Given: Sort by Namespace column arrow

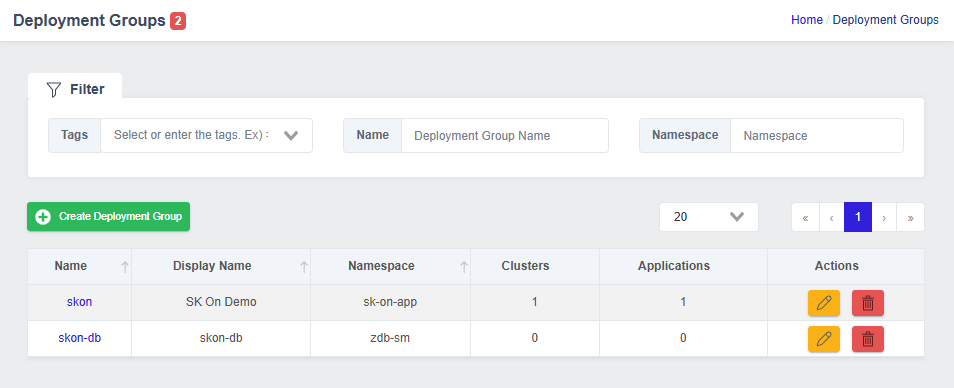Looking at the screenshot, I should point(464,266).
